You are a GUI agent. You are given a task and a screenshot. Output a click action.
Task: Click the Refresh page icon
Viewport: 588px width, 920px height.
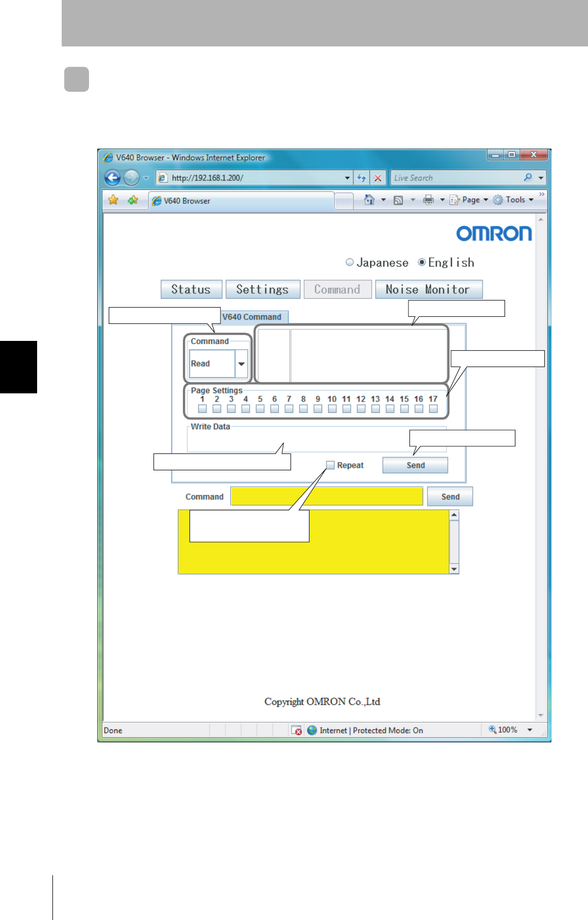coord(361,178)
